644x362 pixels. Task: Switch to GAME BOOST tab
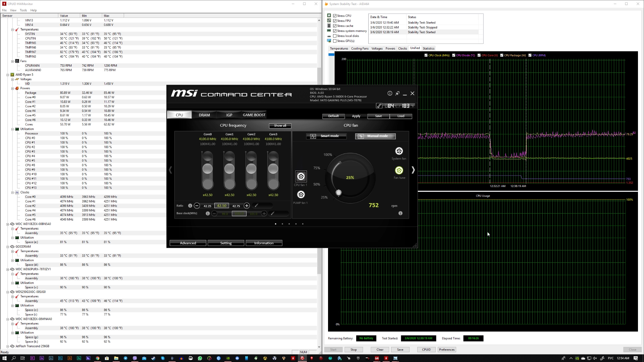point(254,115)
